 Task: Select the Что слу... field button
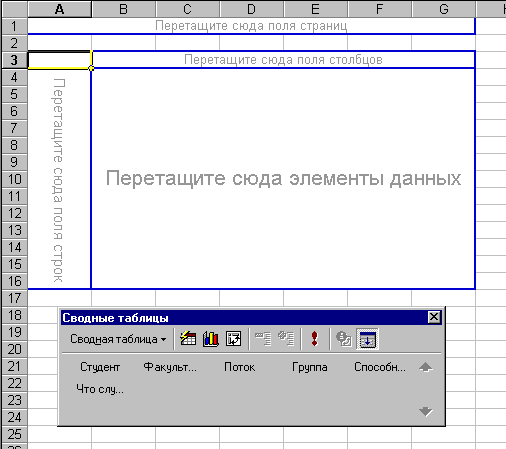coord(100,389)
